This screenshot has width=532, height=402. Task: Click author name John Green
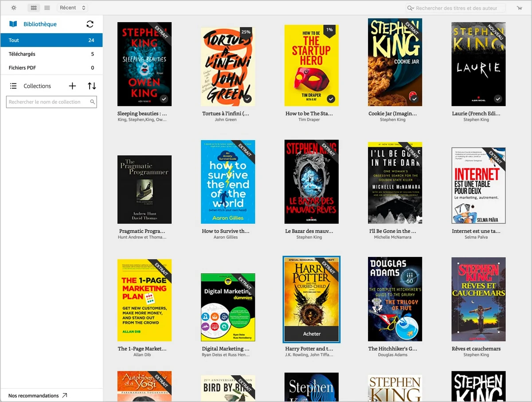tap(226, 120)
